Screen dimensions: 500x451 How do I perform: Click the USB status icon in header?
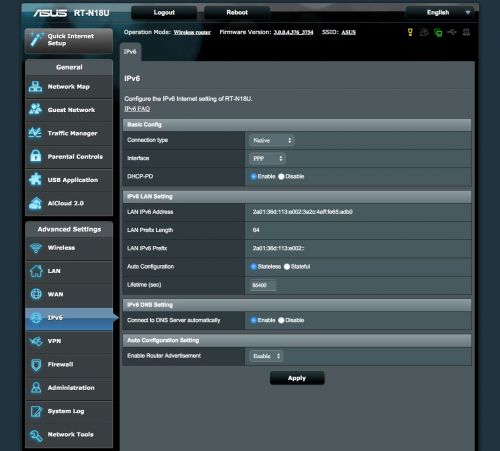452,32
